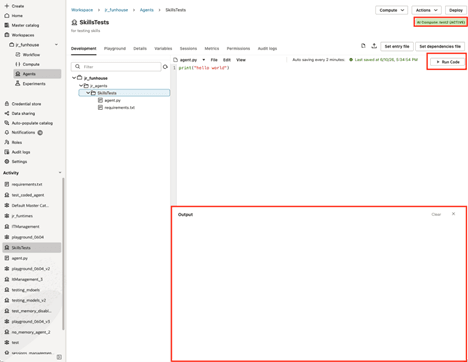Screen dimensions: 468x362
Task: Collapse jr_funhouse folder in file tree
Action: [74, 78]
